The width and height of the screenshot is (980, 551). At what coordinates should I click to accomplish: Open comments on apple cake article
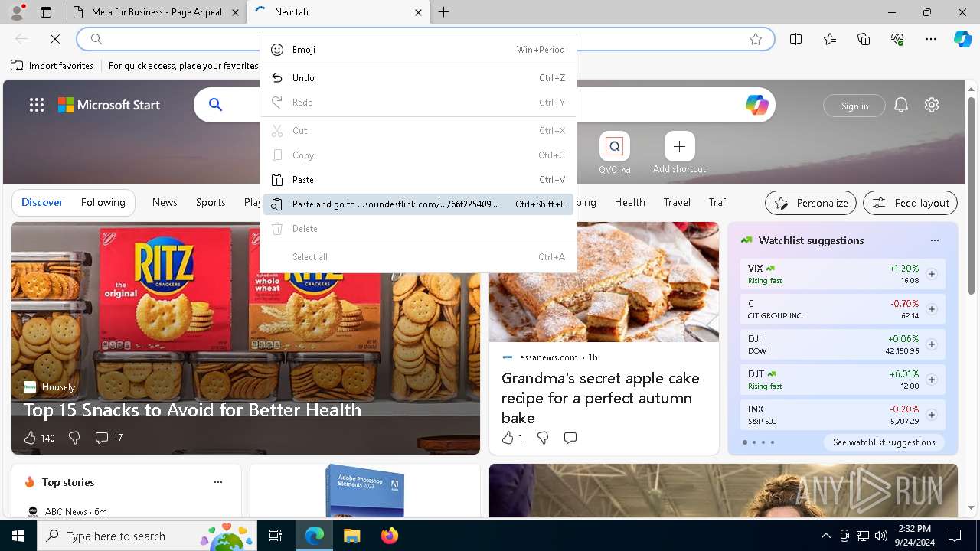click(570, 438)
